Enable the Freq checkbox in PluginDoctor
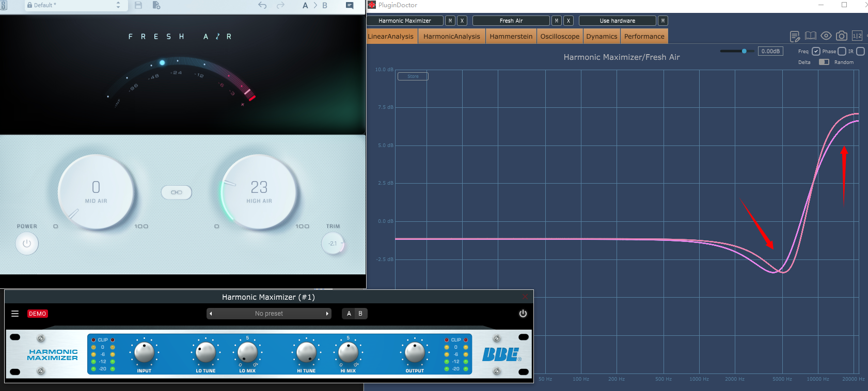Viewport: 868px width, 391px height. tap(816, 51)
